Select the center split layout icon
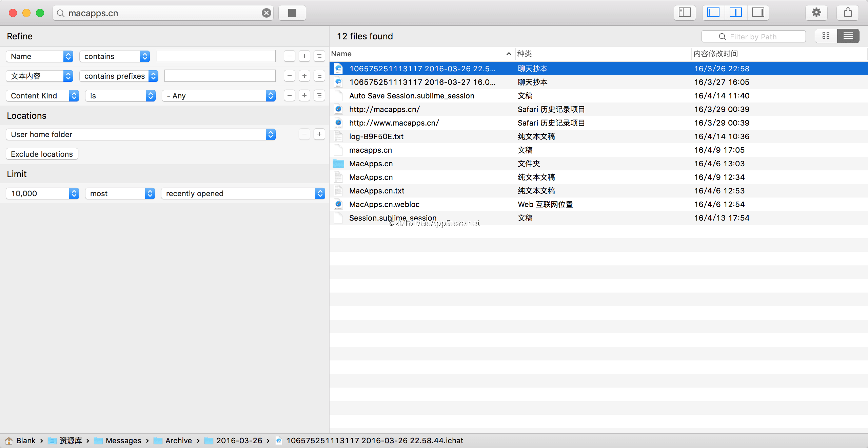The height and width of the screenshot is (448, 868). click(x=735, y=13)
